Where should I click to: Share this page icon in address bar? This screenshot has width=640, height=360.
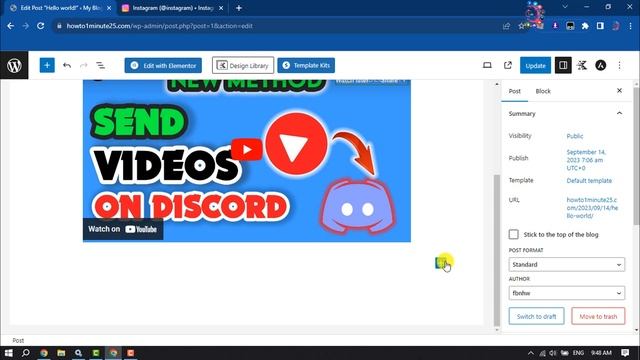(507, 26)
